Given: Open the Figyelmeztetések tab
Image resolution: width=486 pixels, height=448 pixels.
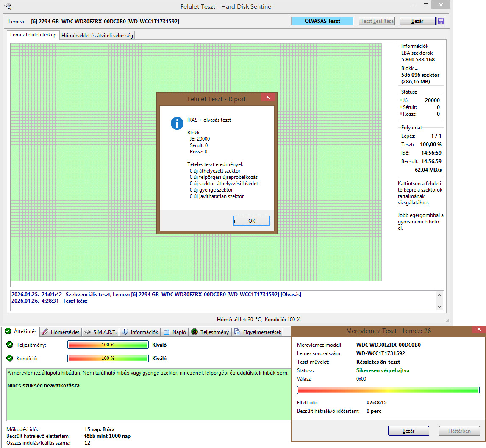Looking at the screenshot, I should click(x=258, y=332).
